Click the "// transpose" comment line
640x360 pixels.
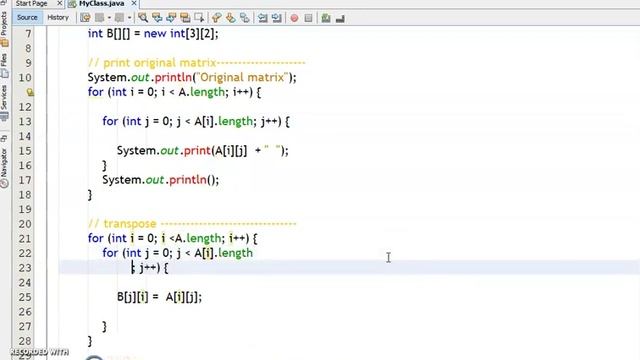(x=192, y=224)
